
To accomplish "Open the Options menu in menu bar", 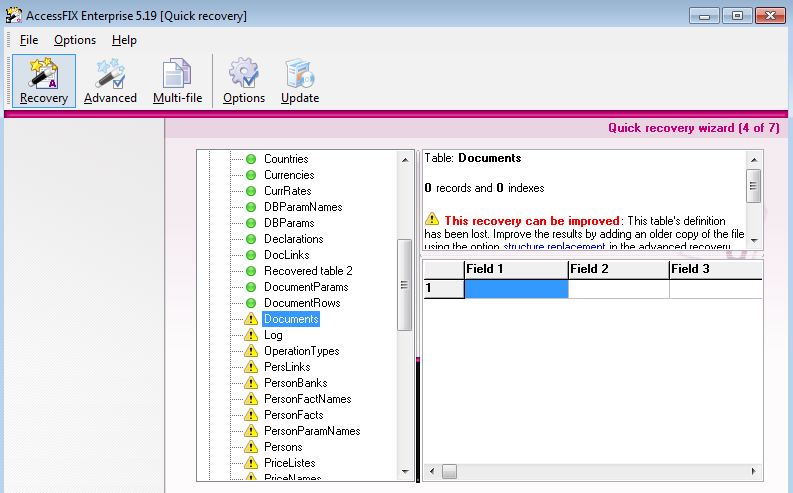I will (75, 40).
